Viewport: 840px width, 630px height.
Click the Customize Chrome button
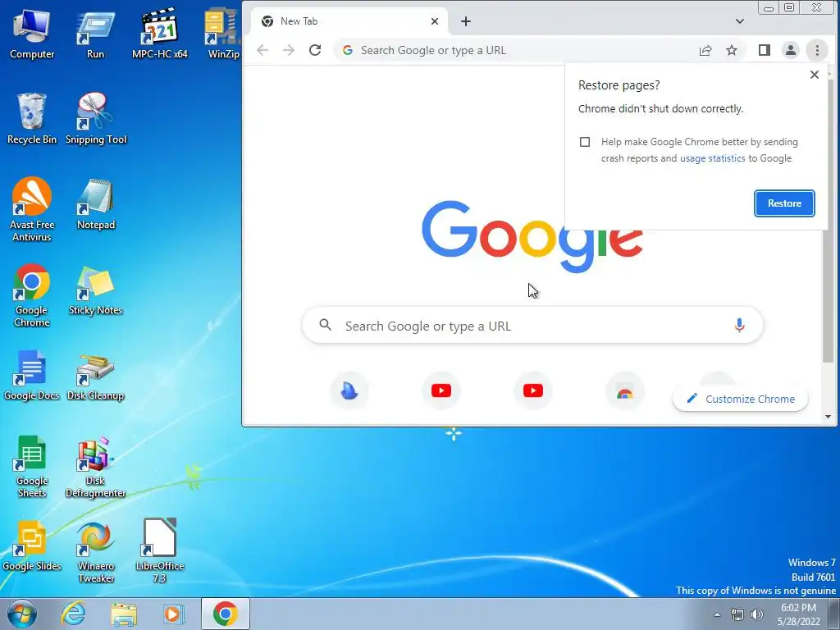pos(741,399)
